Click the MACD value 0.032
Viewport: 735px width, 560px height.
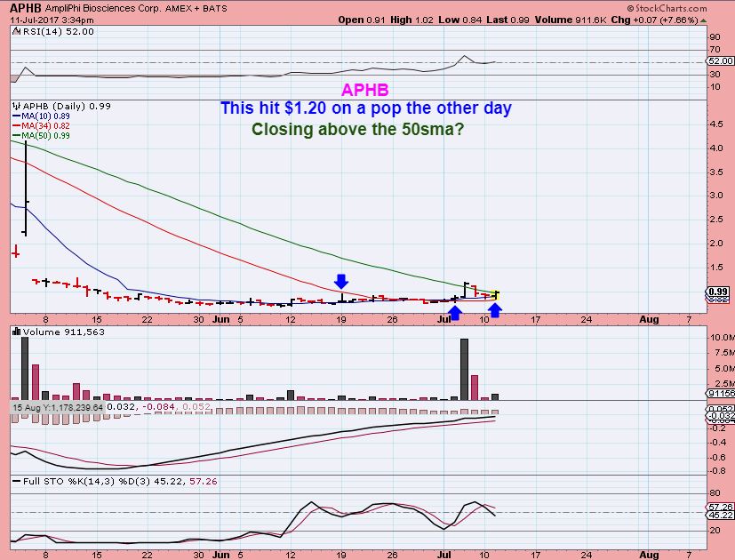click(x=122, y=406)
